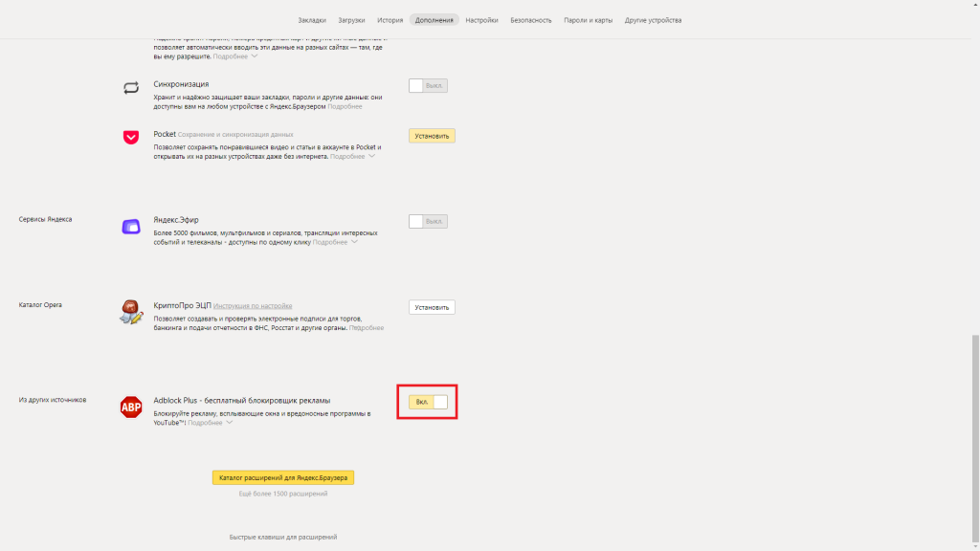Click the КриптоПро ЭЦП icon
Screen dimensions: 980x551
[x=131, y=312]
